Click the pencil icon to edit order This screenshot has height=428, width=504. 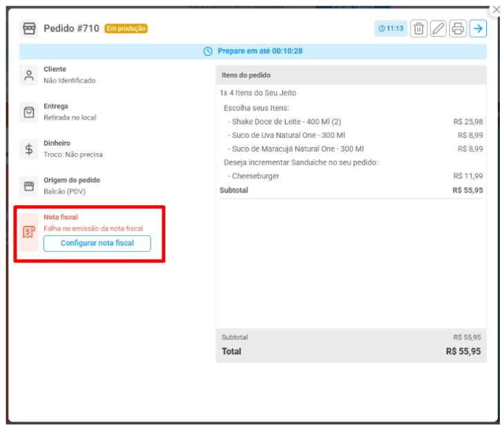click(438, 28)
